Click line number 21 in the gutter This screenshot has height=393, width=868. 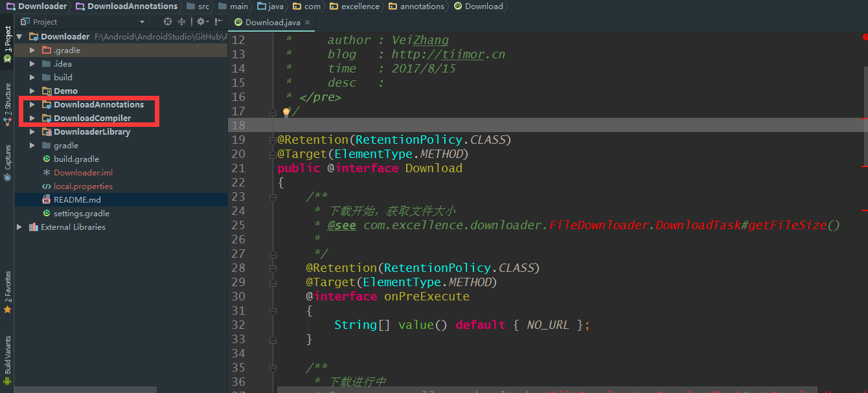click(238, 168)
